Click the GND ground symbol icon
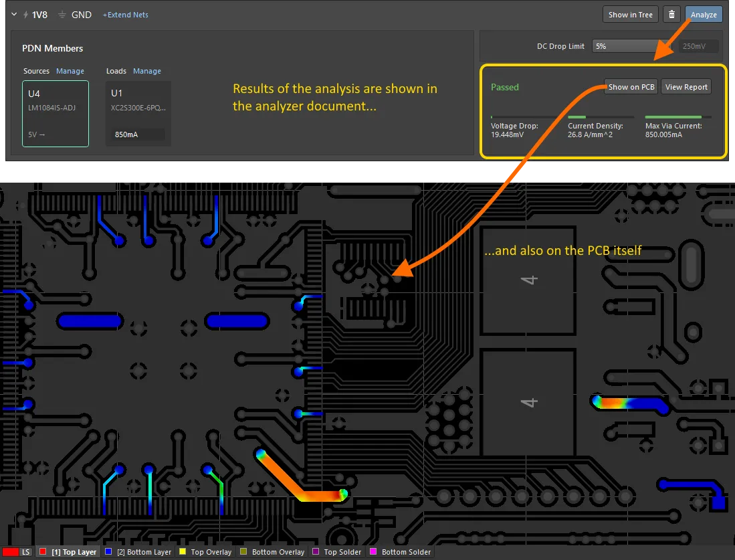The image size is (735, 560). point(62,15)
